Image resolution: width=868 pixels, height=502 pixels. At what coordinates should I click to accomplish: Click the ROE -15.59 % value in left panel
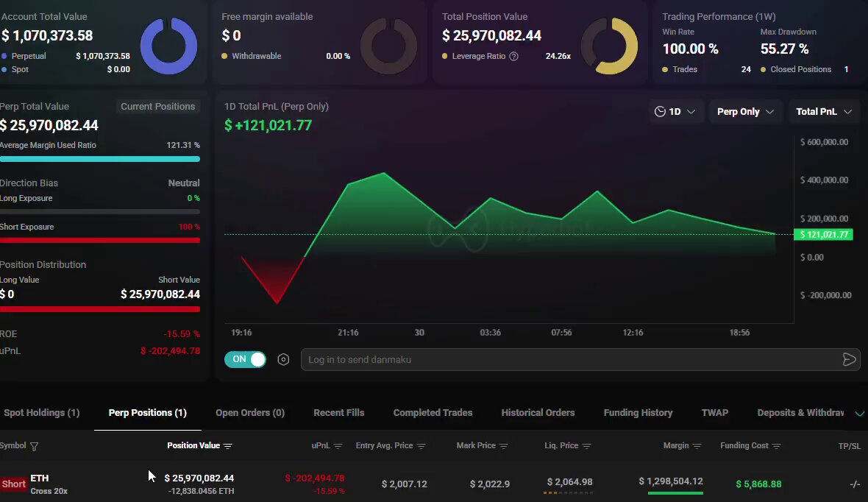tap(182, 334)
